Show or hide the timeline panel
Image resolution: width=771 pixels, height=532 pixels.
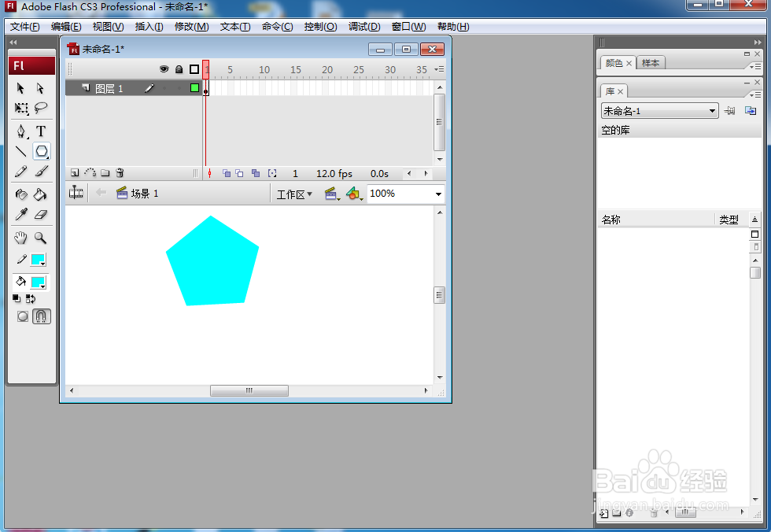point(76,193)
